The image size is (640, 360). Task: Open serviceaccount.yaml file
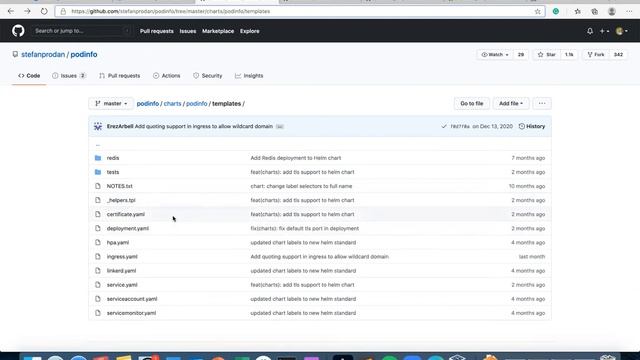[132, 299]
